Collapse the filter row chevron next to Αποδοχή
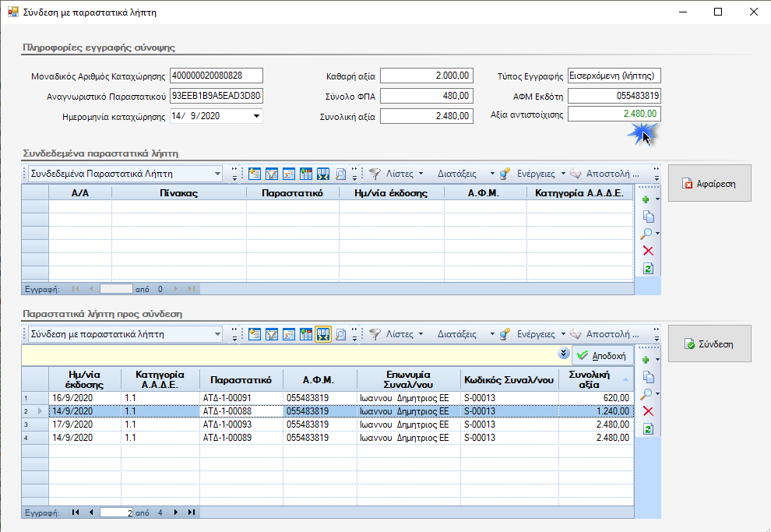 564,353
